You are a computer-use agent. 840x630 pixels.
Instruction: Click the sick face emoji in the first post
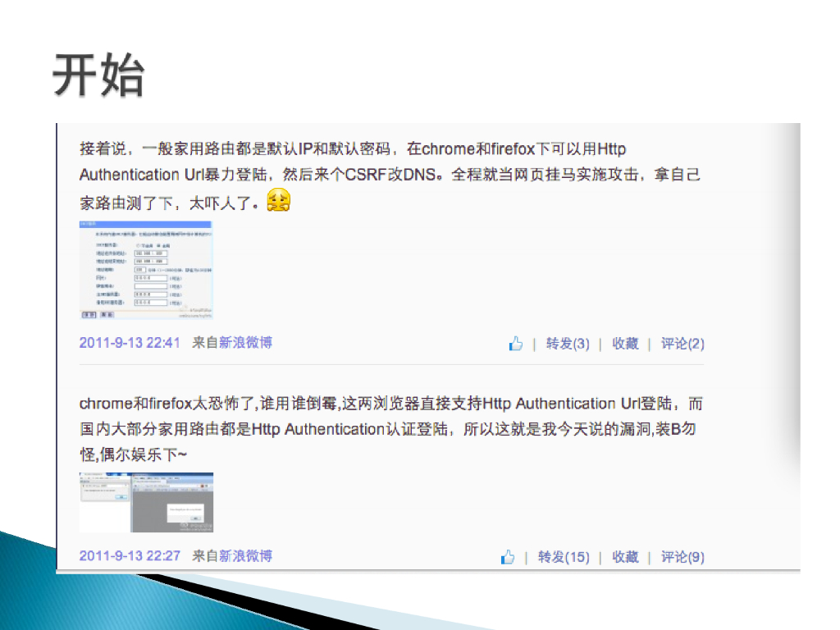click(279, 200)
